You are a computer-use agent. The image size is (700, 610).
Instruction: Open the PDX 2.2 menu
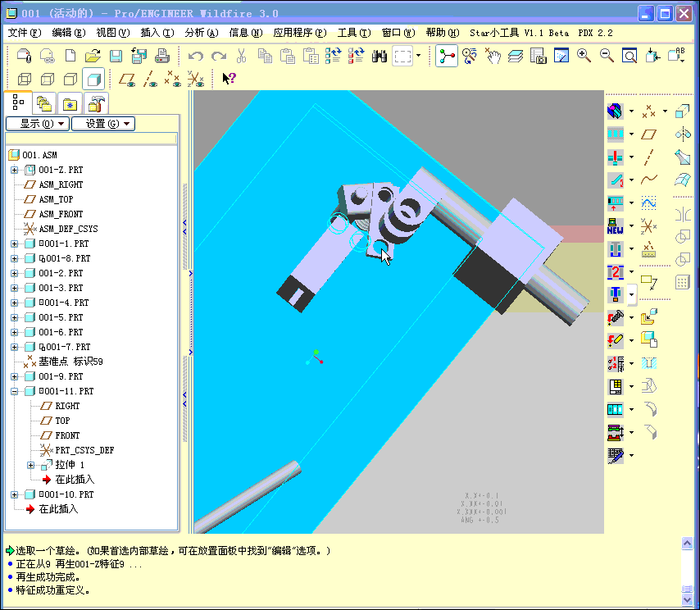coord(595,33)
